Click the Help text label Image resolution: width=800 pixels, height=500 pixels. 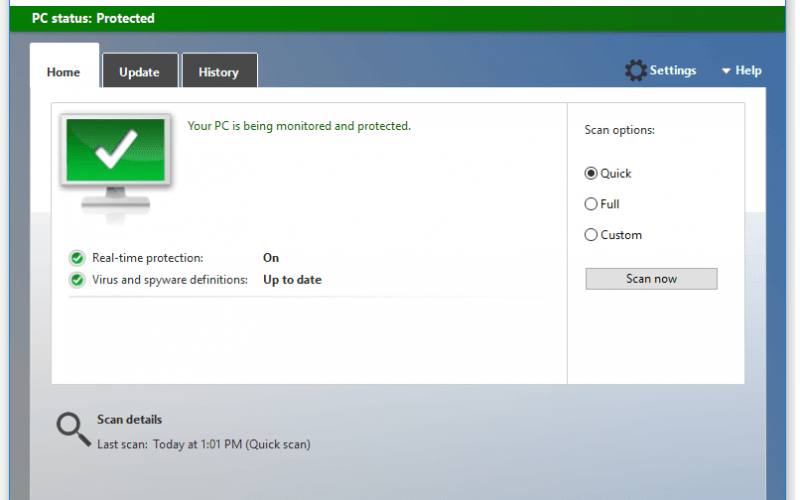click(x=748, y=70)
